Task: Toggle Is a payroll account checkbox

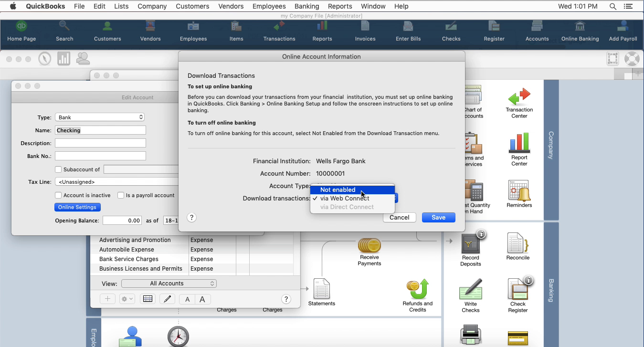Action: (x=121, y=195)
